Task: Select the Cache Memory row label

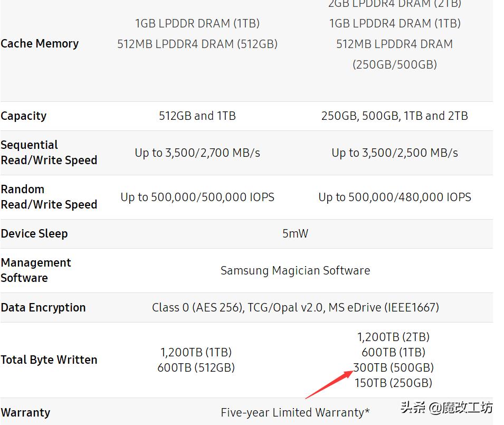Action: click(40, 44)
